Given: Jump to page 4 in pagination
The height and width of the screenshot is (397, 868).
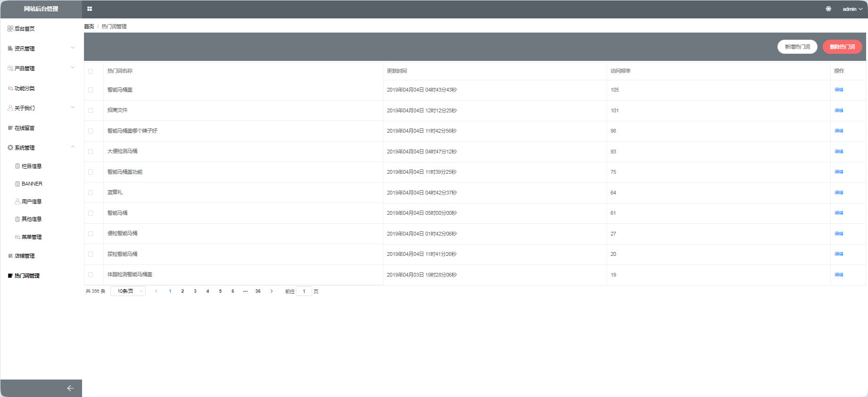Looking at the screenshot, I should 208,291.
